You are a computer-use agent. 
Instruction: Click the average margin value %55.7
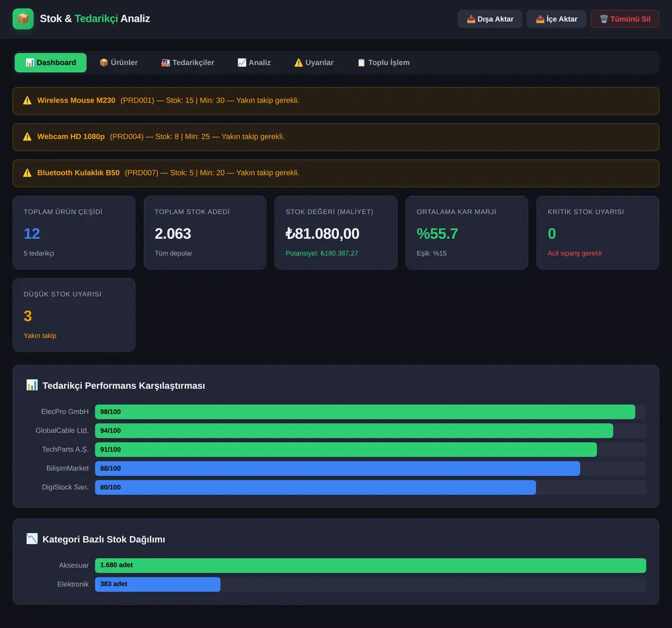click(437, 234)
